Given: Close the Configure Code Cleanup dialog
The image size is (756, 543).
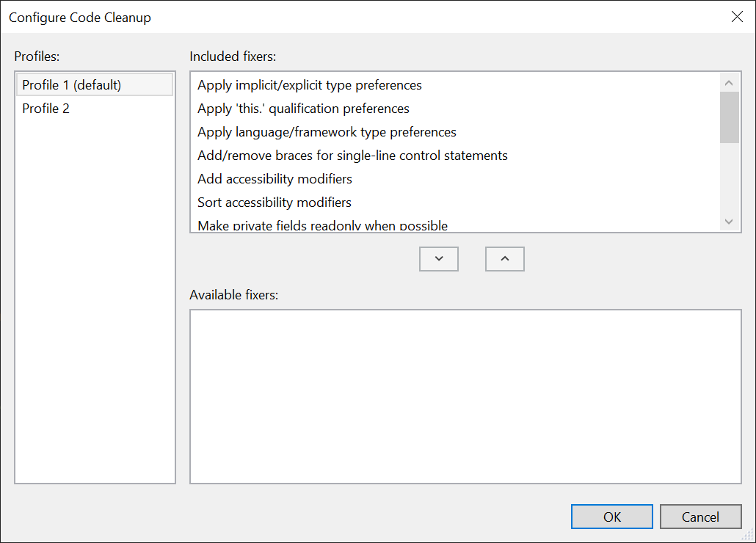Looking at the screenshot, I should point(737,17).
